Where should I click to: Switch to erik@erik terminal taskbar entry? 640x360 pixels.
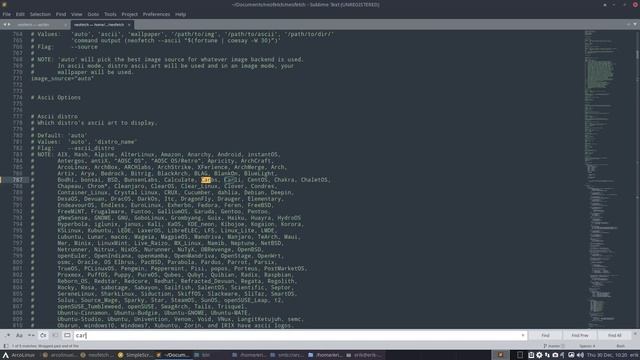click(x=363, y=355)
